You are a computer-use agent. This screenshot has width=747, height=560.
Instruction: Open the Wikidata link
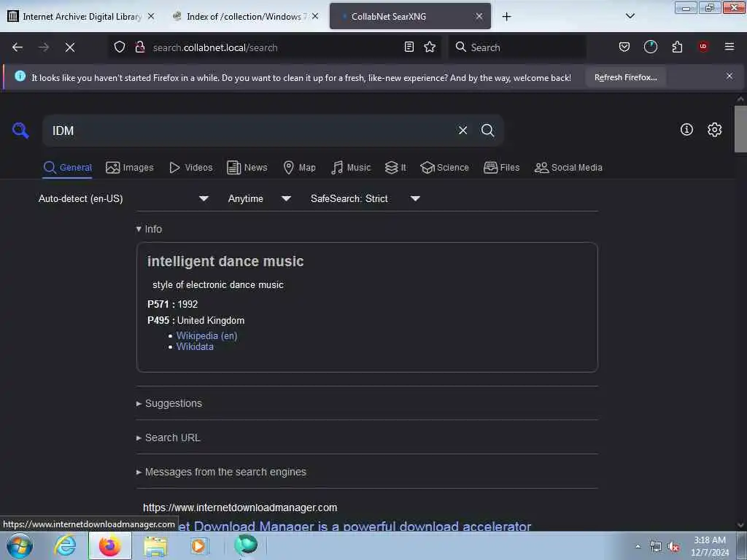click(x=195, y=346)
